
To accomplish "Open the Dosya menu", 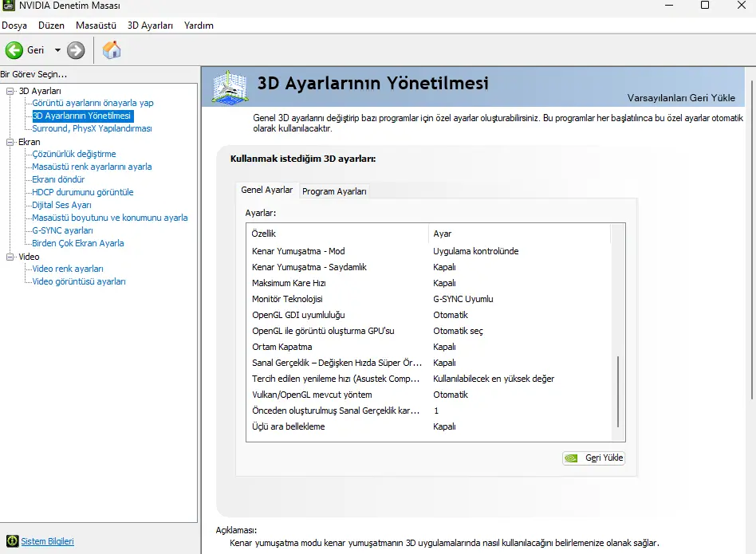I will coord(14,26).
